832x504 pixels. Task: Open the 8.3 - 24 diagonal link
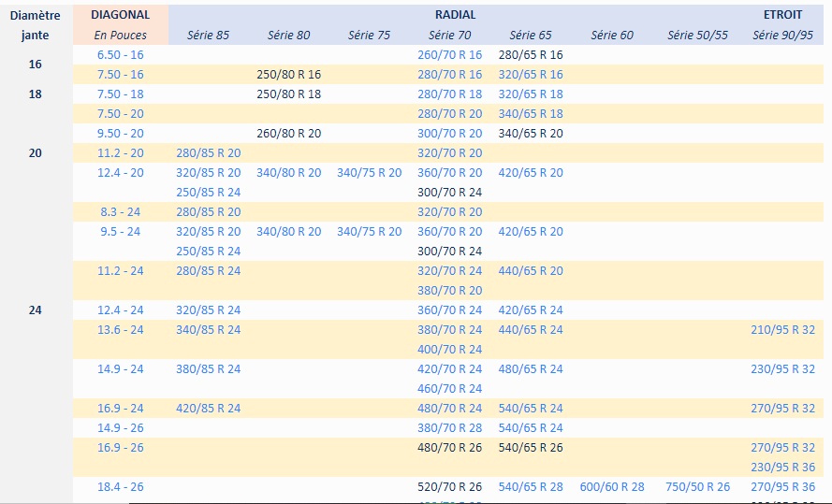click(120, 212)
